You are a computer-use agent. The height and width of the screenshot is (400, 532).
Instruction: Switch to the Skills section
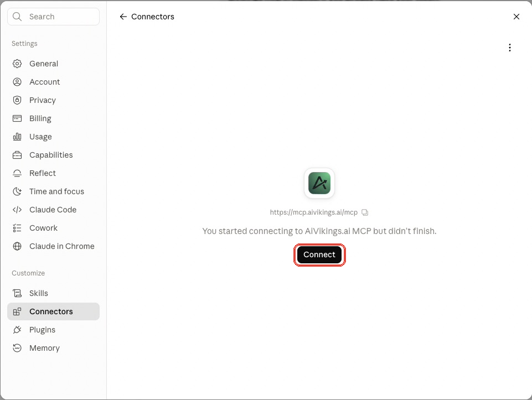[x=53, y=293]
